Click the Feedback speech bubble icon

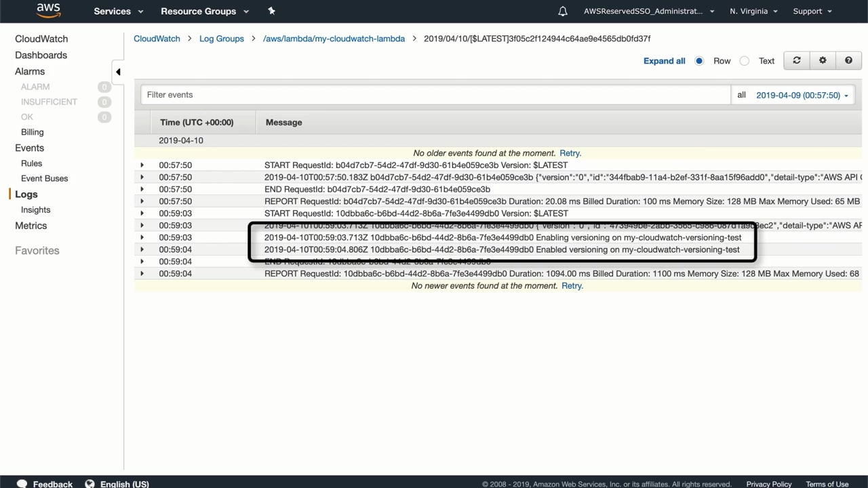22,484
